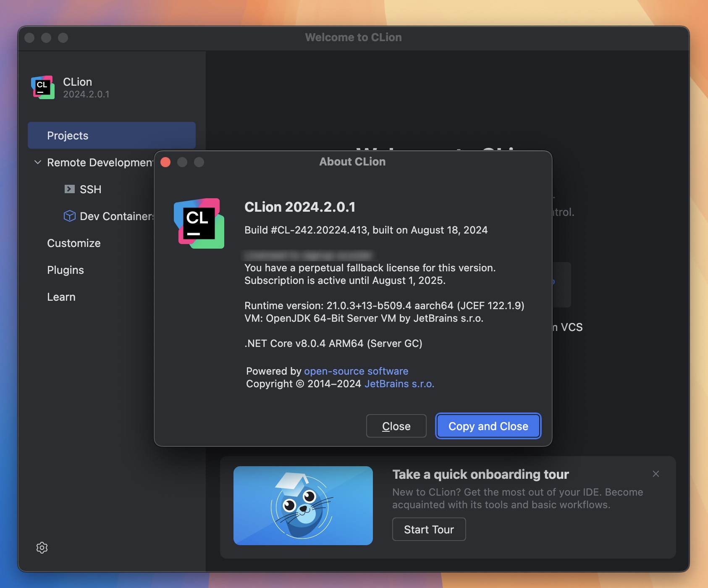Screen dimensions: 708x588
Task: Collapse the Remote Development section
Action: click(x=38, y=162)
